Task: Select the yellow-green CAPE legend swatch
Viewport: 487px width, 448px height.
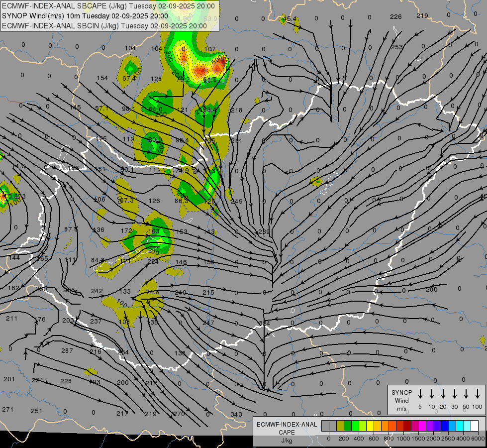Action: (363, 426)
